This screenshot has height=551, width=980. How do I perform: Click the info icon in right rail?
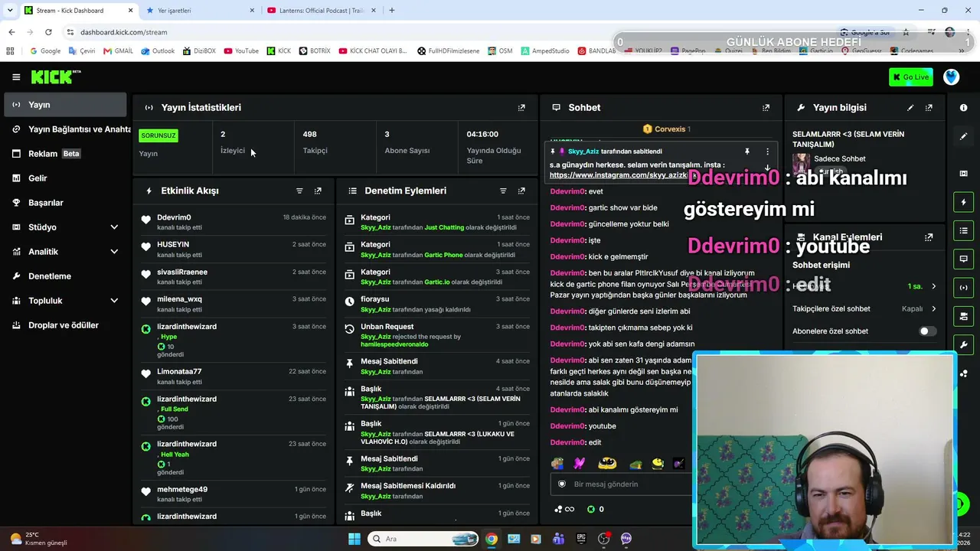[963, 108]
